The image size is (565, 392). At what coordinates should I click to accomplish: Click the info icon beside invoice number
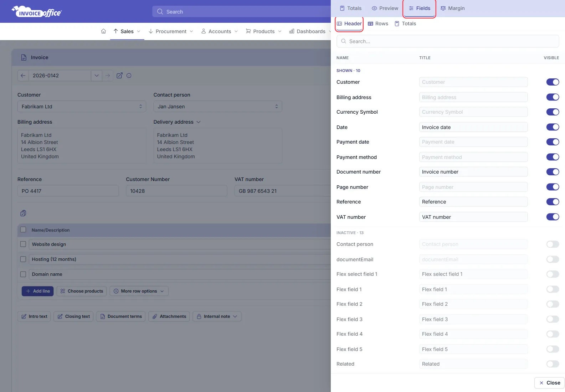(x=129, y=76)
